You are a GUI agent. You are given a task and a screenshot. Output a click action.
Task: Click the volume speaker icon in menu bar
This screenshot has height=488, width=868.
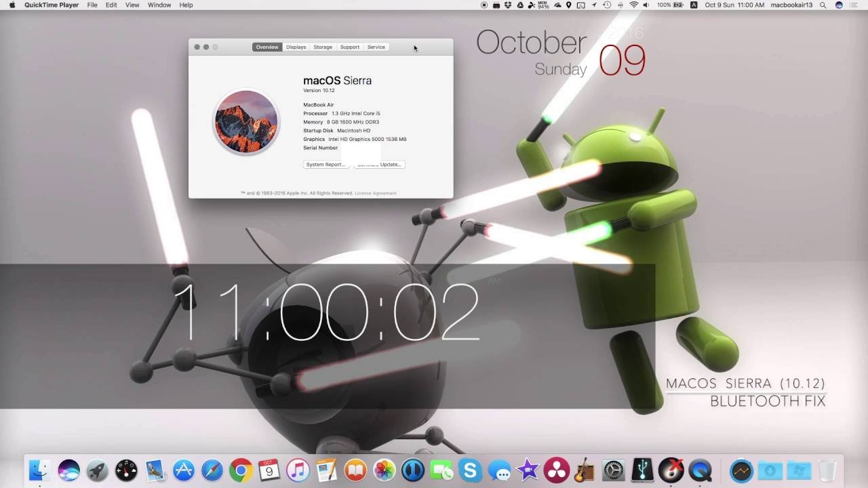(x=646, y=5)
